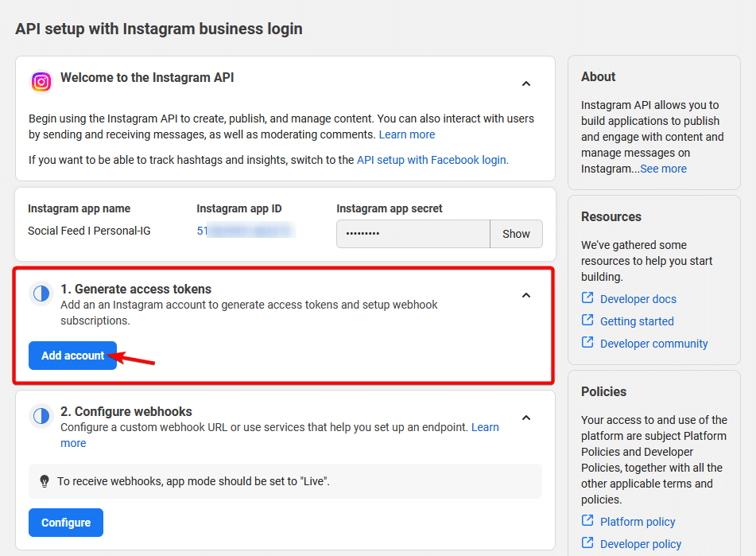Click the Instagram app name label
Screen dimensions: 756x556
pyautogui.click(x=79, y=209)
